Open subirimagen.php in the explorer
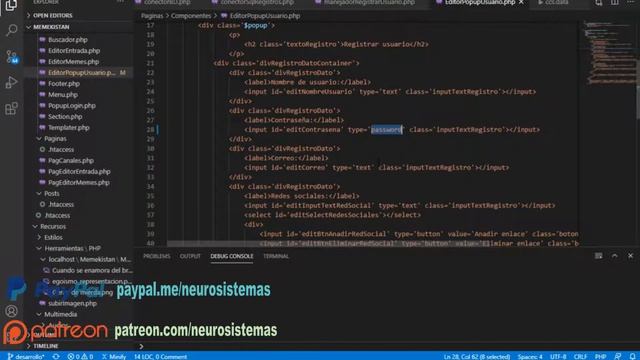This screenshot has width=640, height=360. (x=72, y=304)
